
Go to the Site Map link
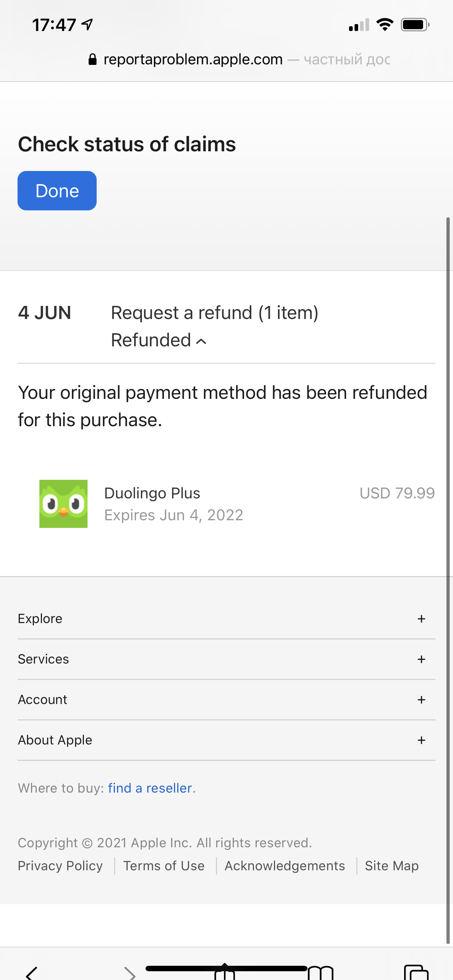pos(391,866)
